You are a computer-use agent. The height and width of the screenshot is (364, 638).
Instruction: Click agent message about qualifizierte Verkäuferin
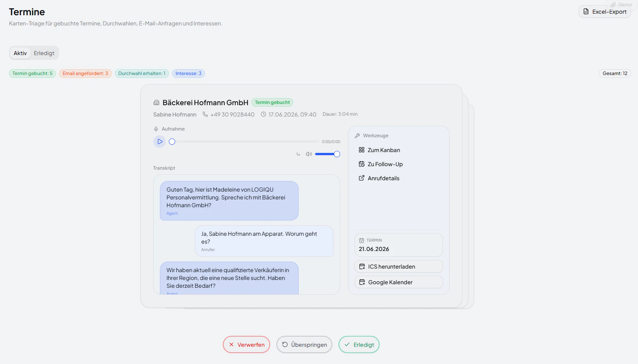[x=229, y=278]
